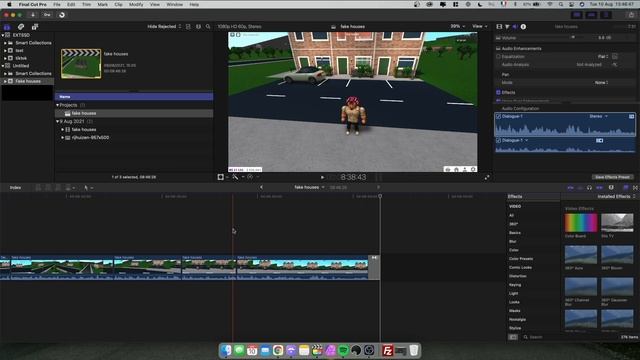The height and width of the screenshot is (360, 640).
Task: Click the retime speedometer icon below viewer
Action: pos(250,177)
